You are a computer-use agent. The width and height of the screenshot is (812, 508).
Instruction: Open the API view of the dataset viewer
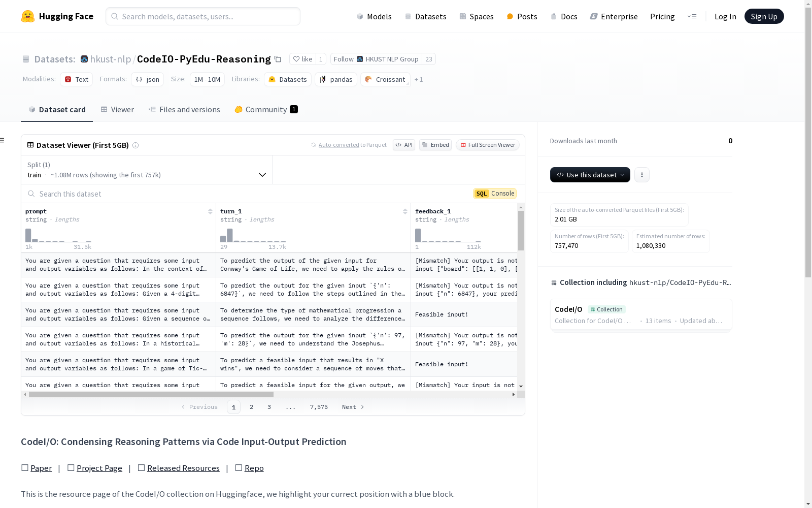click(403, 145)
